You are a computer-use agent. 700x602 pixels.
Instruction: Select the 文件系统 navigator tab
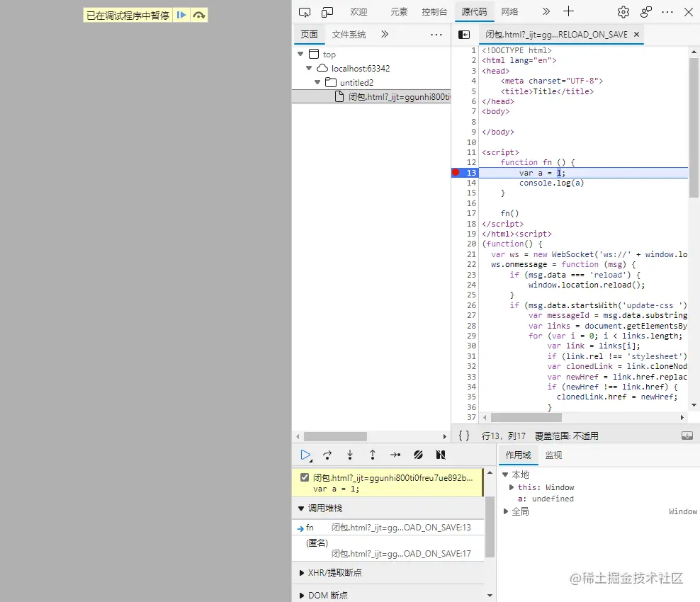(x=349, y=35)
